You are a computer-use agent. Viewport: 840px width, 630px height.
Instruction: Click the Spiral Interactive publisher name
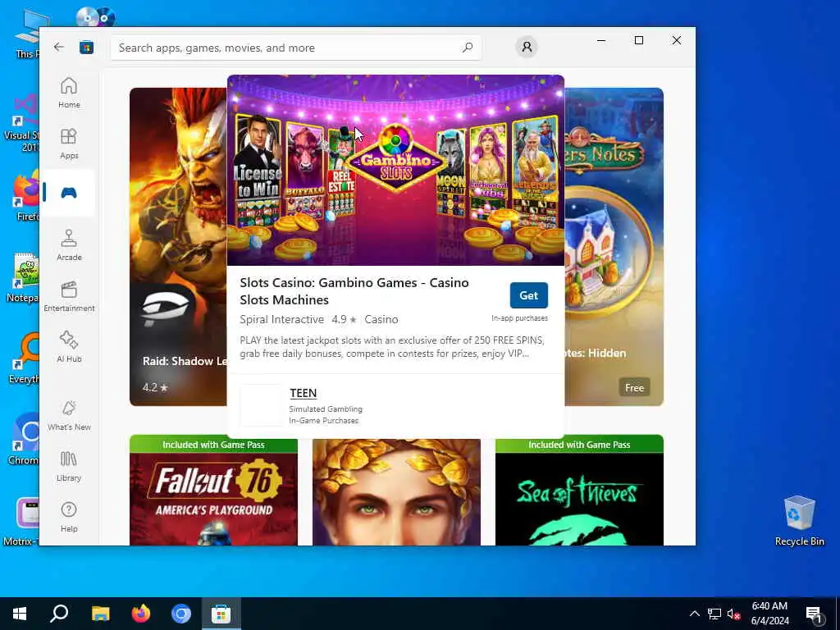click(x=282, y=319)
